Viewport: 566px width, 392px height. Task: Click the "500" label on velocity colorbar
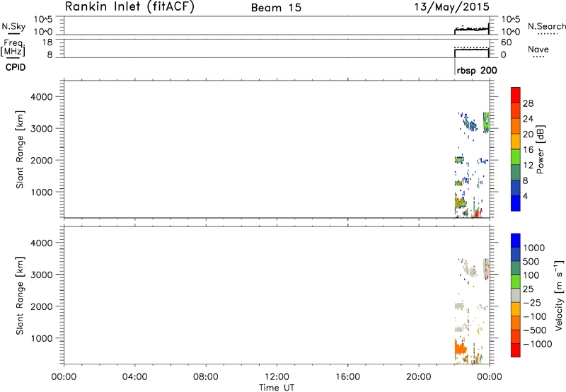tap(531, 261)
